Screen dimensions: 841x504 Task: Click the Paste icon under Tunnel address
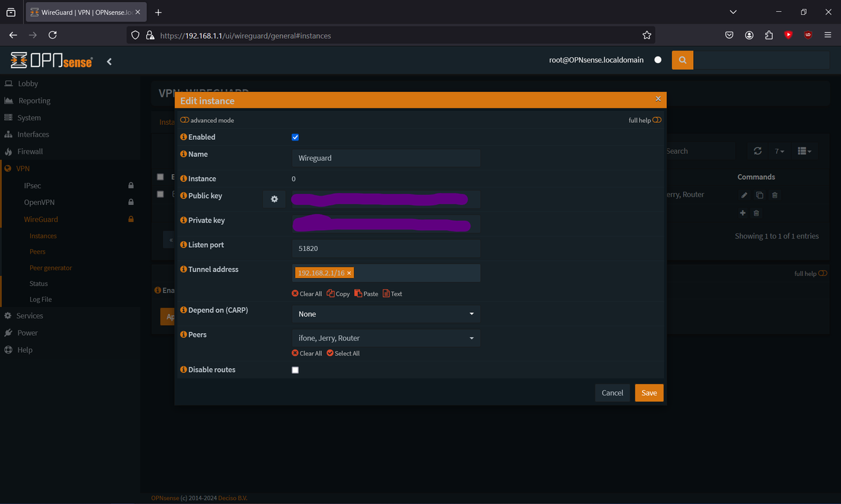(366, 294)
